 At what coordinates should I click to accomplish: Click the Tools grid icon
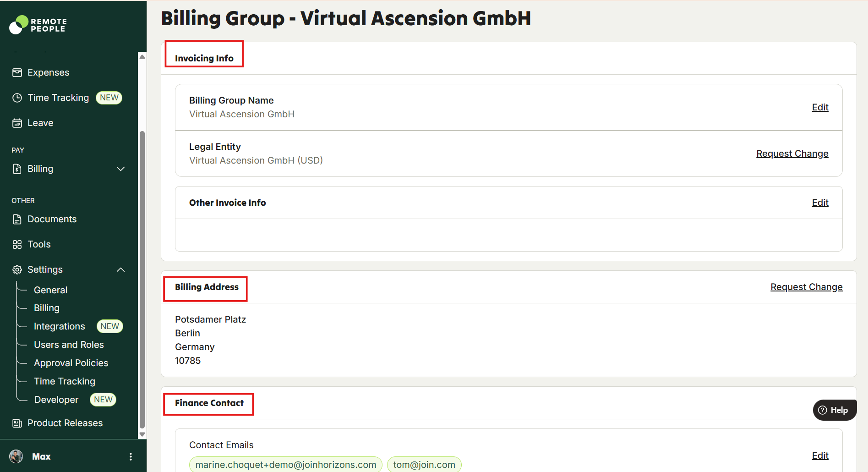17,244
